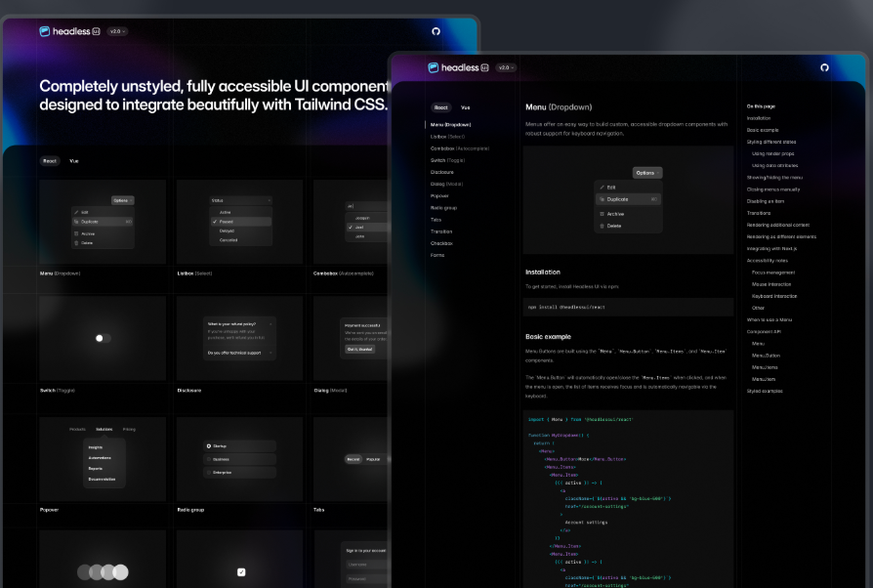Open Listbox (Select) in docs sidebar
Screen dimensions: 873x588
pos(447,137)
